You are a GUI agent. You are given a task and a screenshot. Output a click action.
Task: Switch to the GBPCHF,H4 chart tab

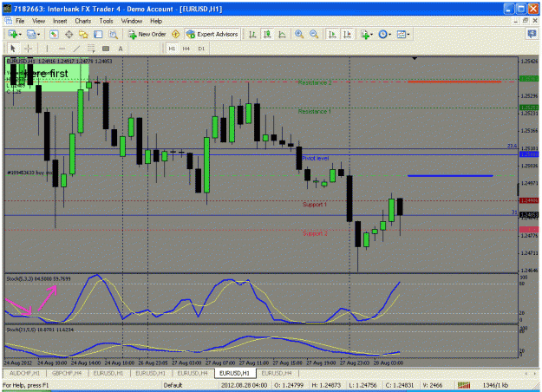click(x=67, y=373)
